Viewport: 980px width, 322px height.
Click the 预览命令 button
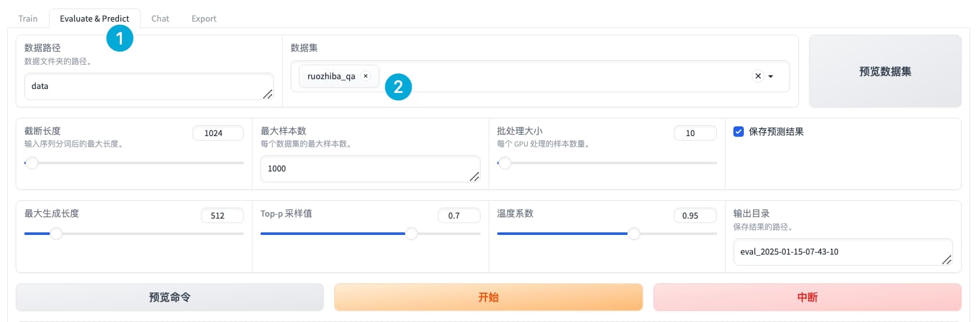pyautogui.click(x=169, y=297)
